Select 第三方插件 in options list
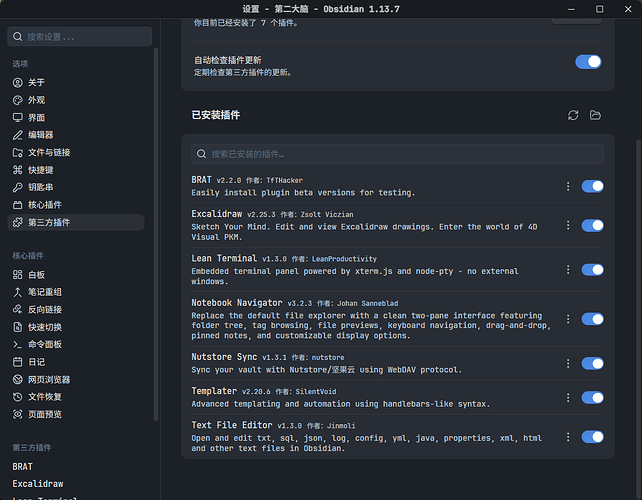 click(76, 223)
